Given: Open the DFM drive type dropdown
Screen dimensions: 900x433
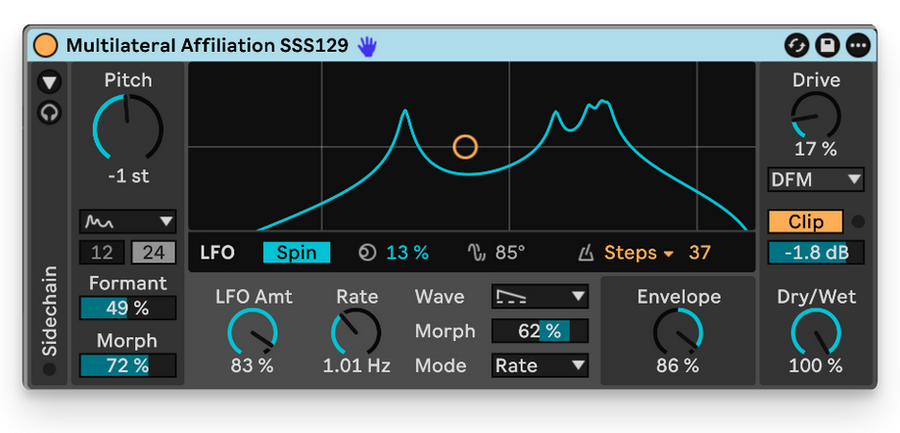Looking at the screenshot, I should (x=816, y=180).
